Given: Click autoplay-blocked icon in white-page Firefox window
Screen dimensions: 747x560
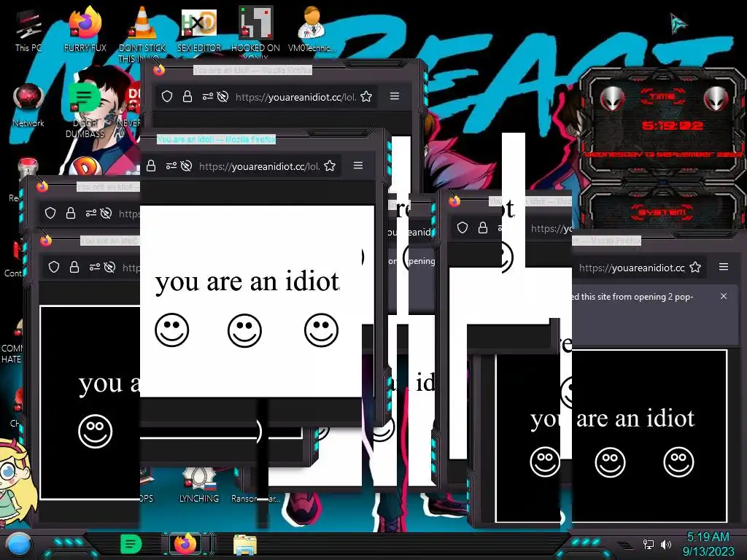Looking at the screenshot, I should pos(186,166).
